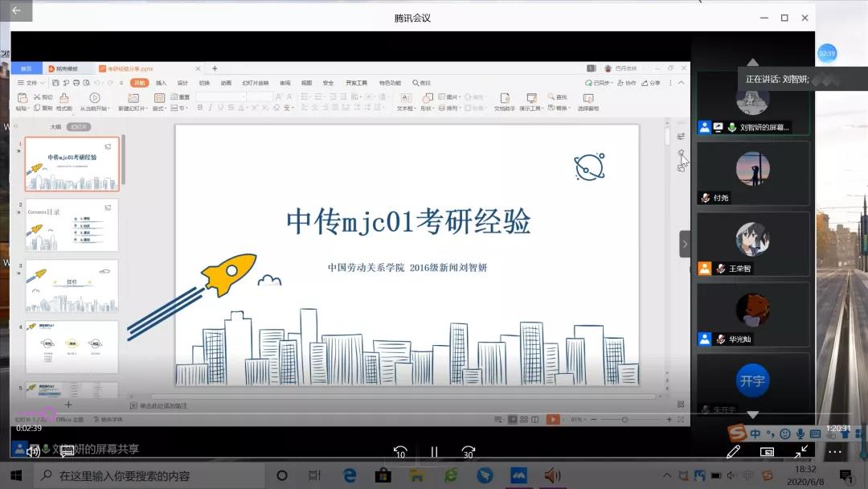Open the 图片 picture dropdown

point(449,97)
